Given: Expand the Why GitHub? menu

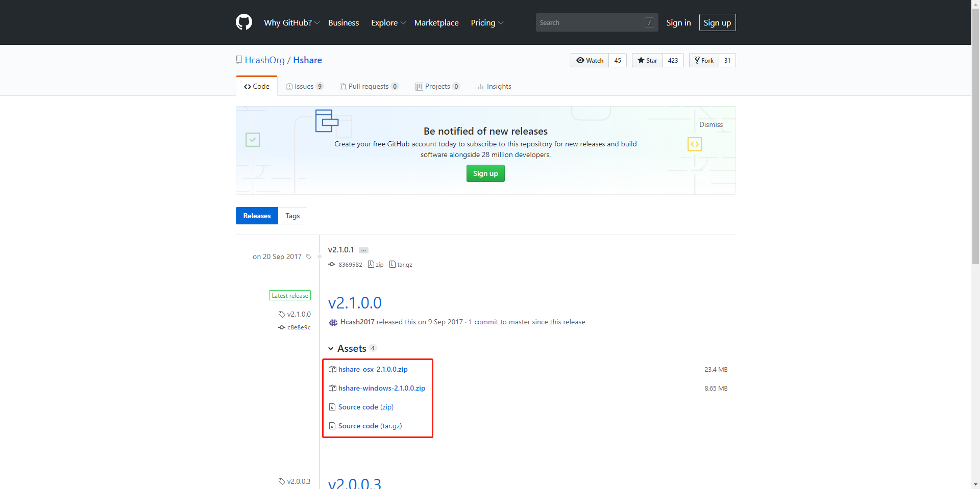Looking at the screenshot, I should coord(291,22).
